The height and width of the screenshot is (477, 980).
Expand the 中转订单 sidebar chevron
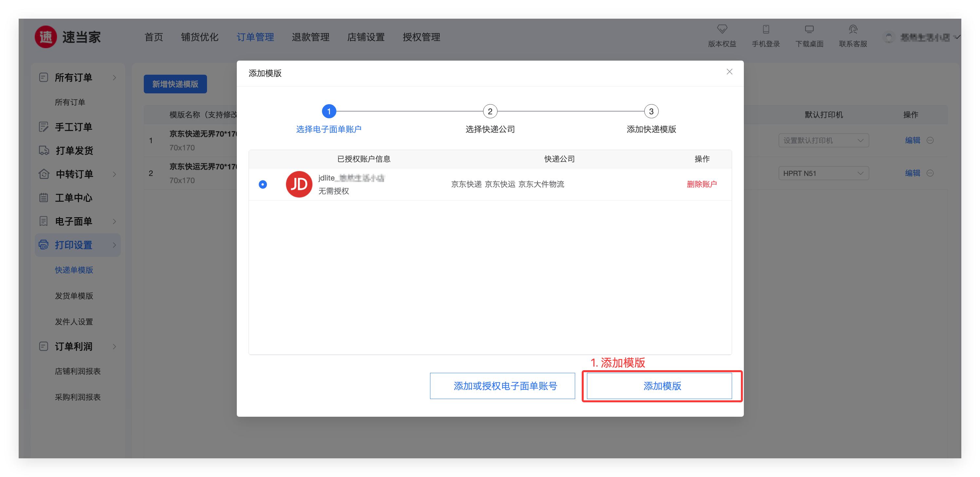pyautogui.click(x=114, y=174)
